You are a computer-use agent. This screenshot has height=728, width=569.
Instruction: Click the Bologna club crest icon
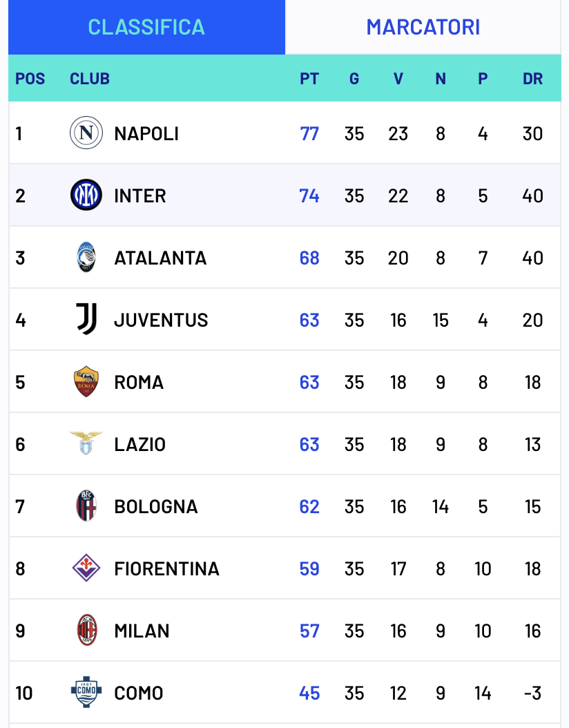(x=86, y=506)
